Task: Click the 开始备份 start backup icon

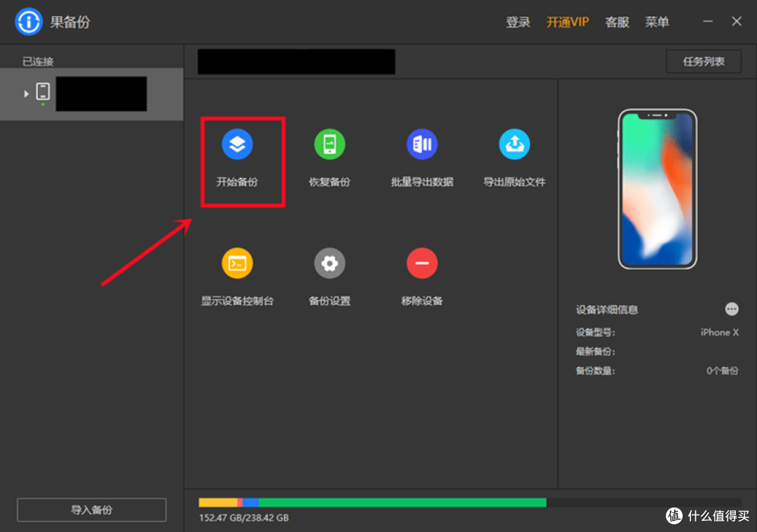Action: (x=237, y=144)
